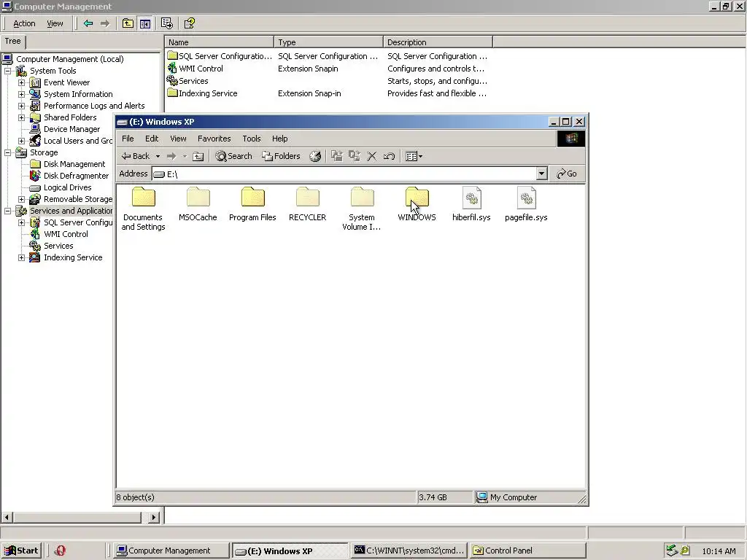Click the Name column header
Viewport: 747px width, 560px height.
tap(219, 42)
